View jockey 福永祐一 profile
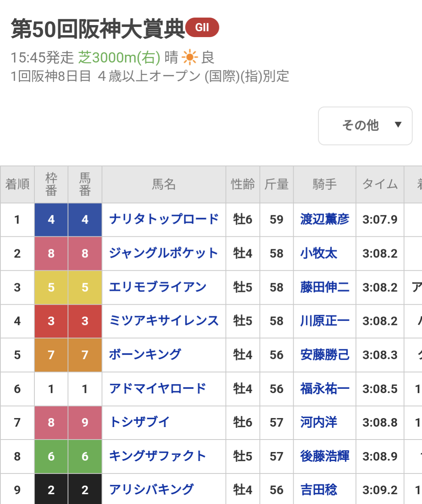 tap(324, 389)
